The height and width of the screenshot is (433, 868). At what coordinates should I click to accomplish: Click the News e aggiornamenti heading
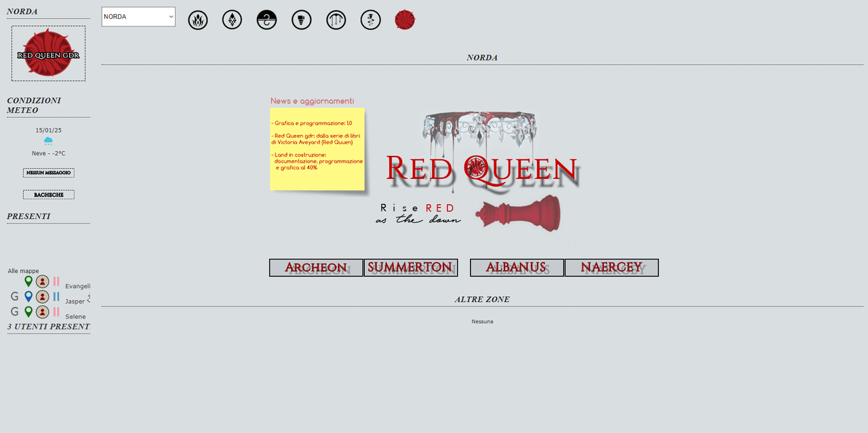312,101
